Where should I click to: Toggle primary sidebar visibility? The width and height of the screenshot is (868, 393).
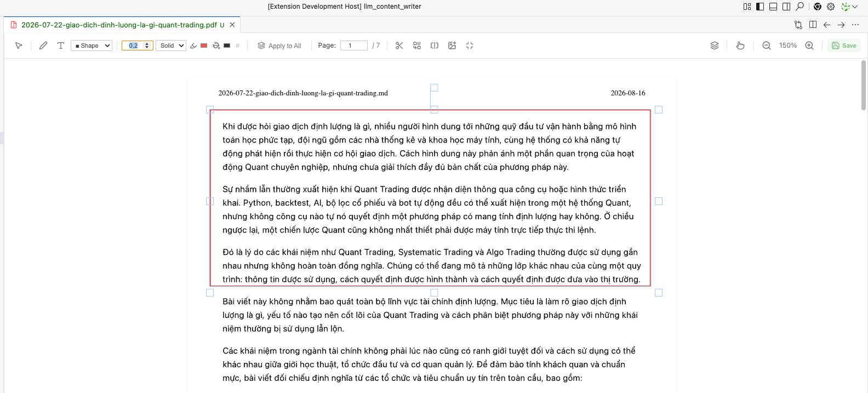(760, 7)
